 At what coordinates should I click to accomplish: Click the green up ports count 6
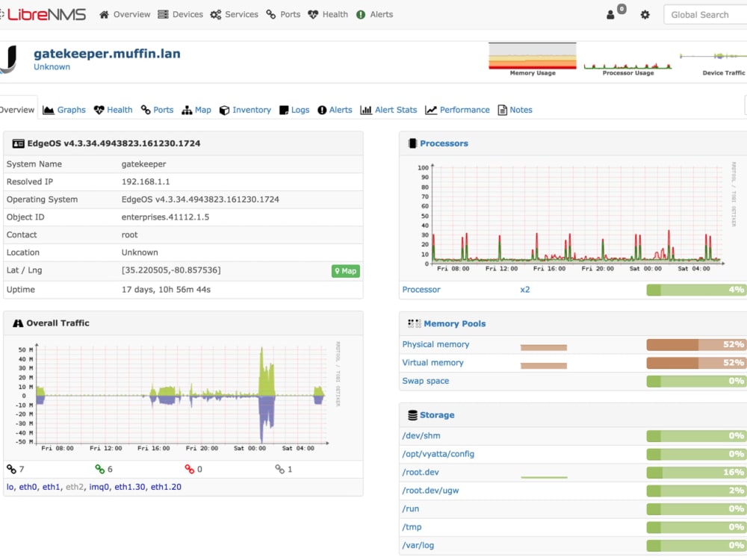click(104, 470)
